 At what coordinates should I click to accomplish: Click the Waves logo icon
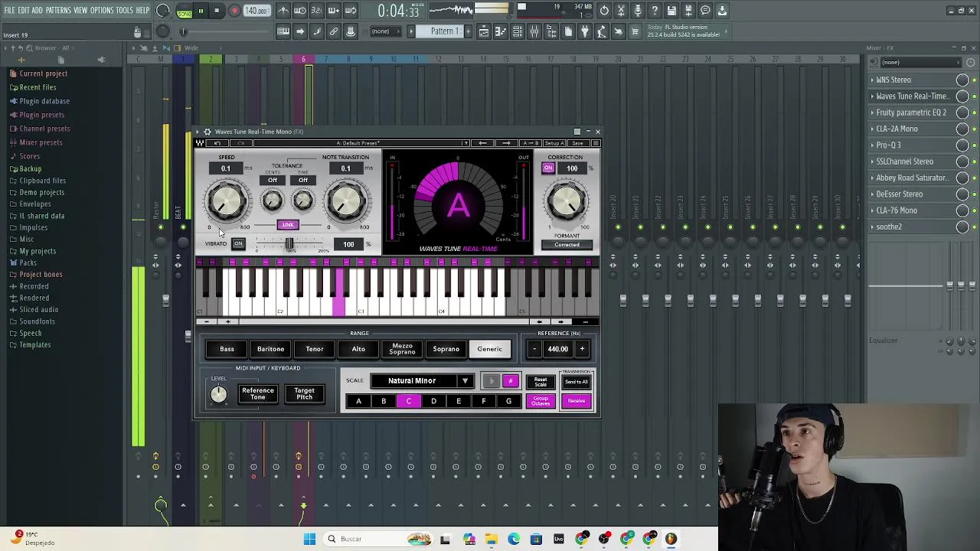click(200, 143)
